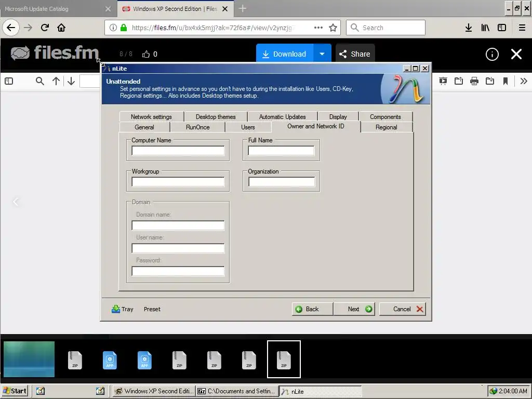Click the Domain name field

178,225
